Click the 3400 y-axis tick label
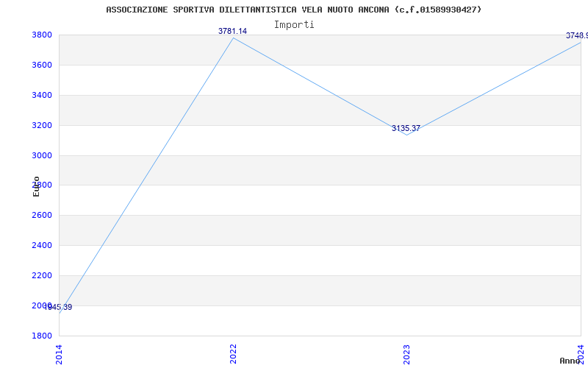This screenshot has height=368, width=588. coord(41,96)
